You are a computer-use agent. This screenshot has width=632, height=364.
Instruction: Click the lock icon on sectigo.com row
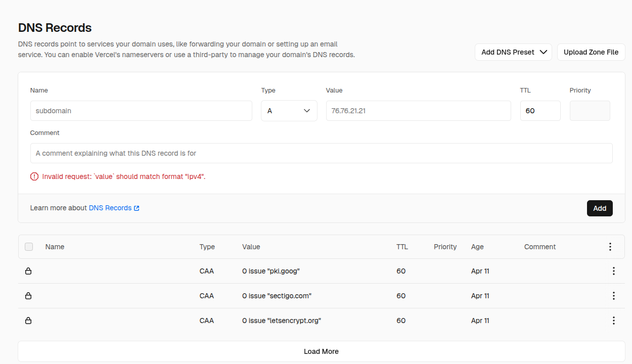pos(28,296)
